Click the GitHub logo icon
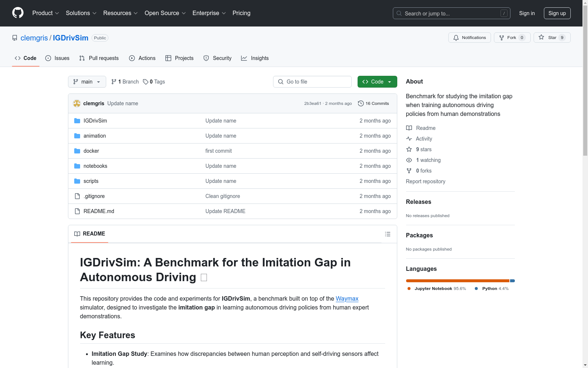The image size is (588, 368). click(18, 13)
